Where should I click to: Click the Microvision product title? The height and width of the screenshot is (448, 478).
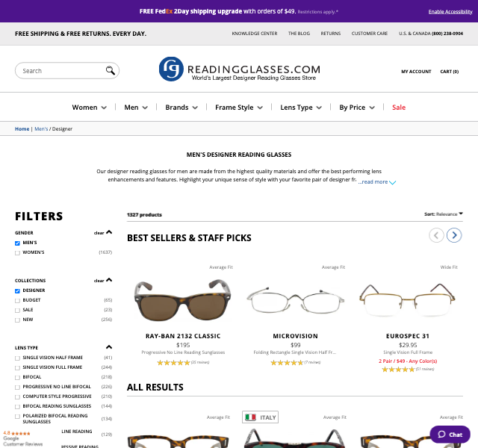[296, 336]
